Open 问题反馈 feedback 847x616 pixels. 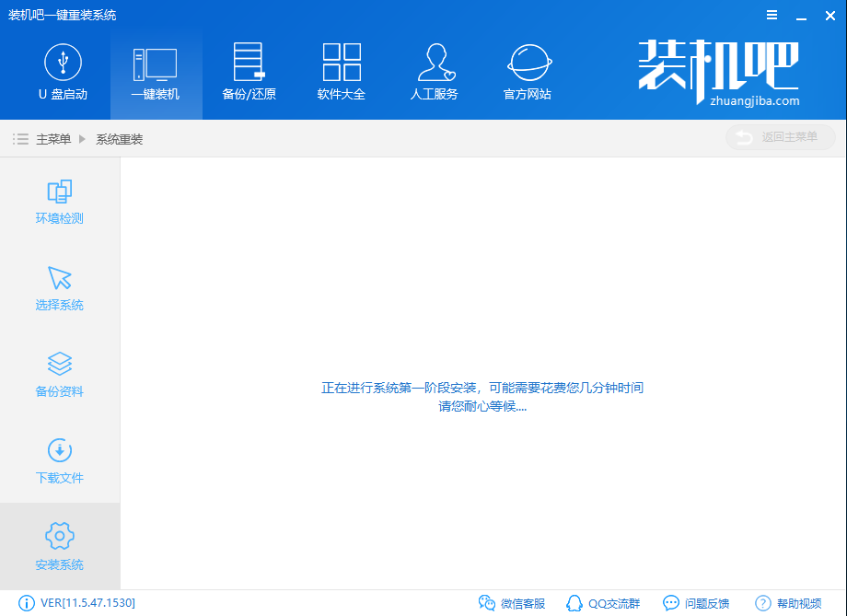click(x=696, y=603)
